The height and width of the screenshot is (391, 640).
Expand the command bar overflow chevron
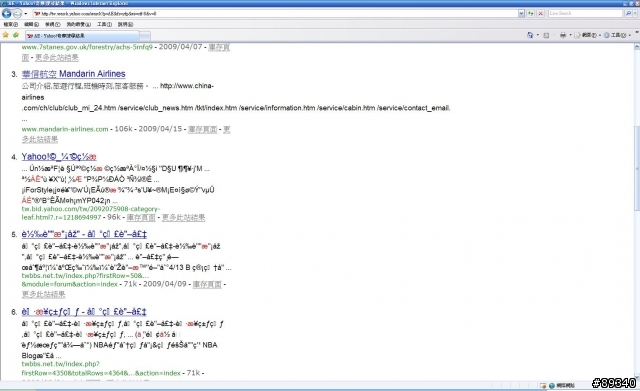point(636,33)
